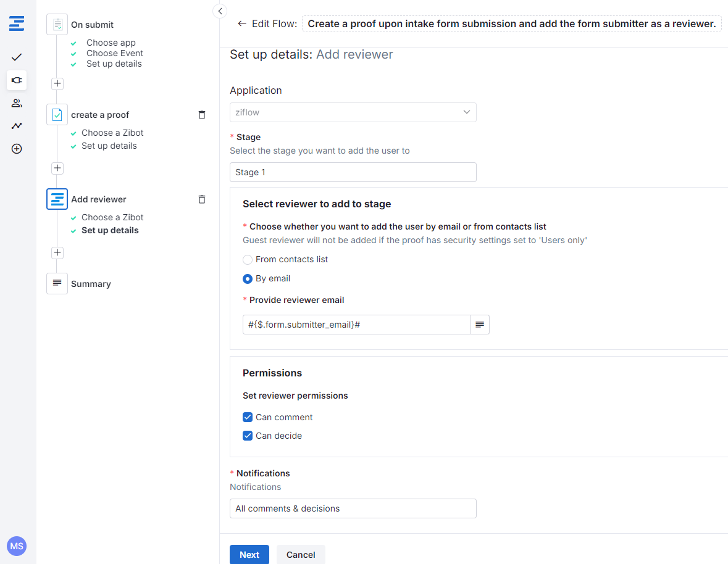Open Set up details under On submit

pos(114,64)
